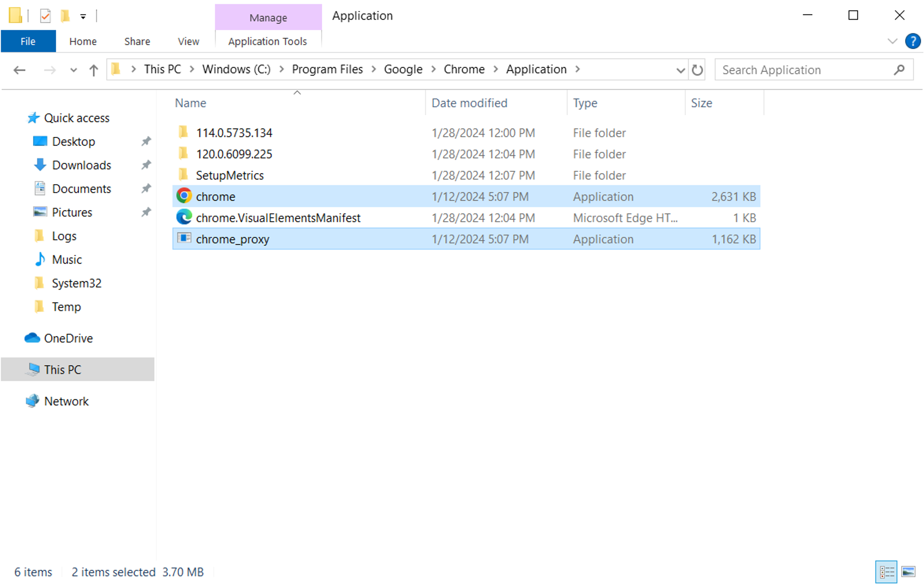Go forward using the Forward arrow

pos(50,70)
